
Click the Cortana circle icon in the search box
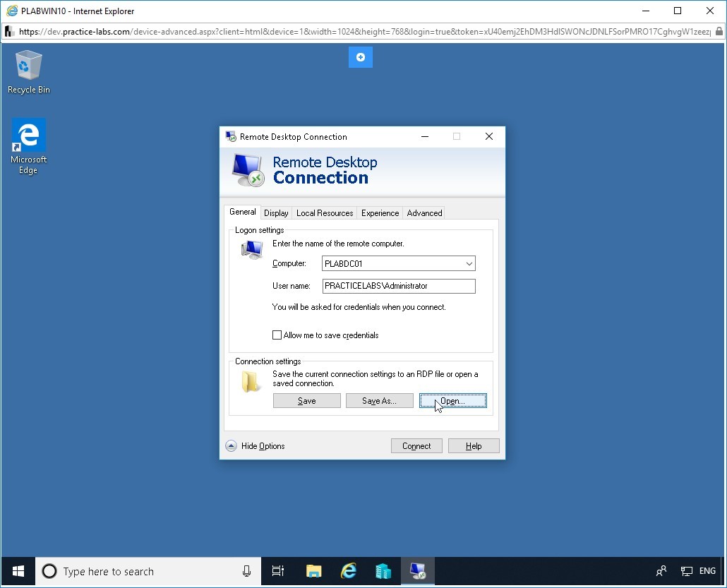(x=49, y=571)
